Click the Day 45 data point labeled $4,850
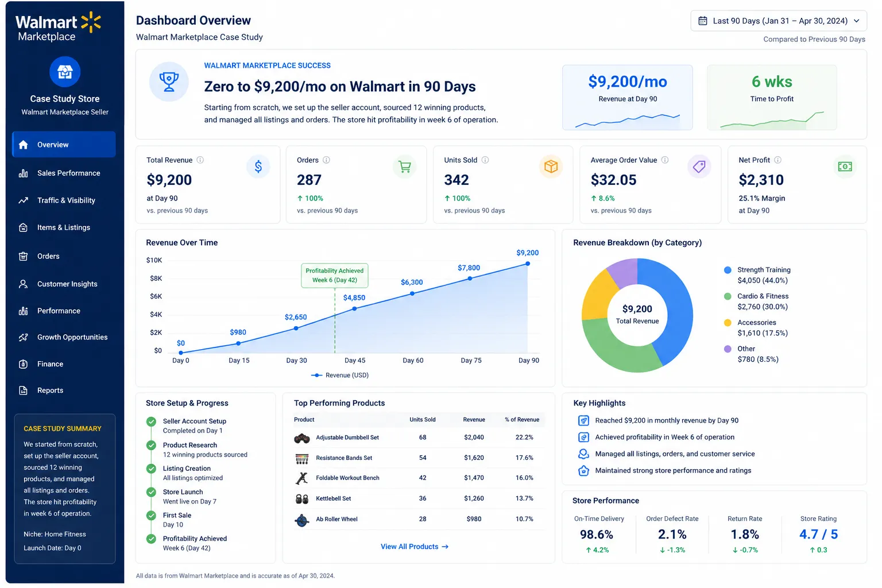Viewport: 882px width, 588px height. point(354,309)
